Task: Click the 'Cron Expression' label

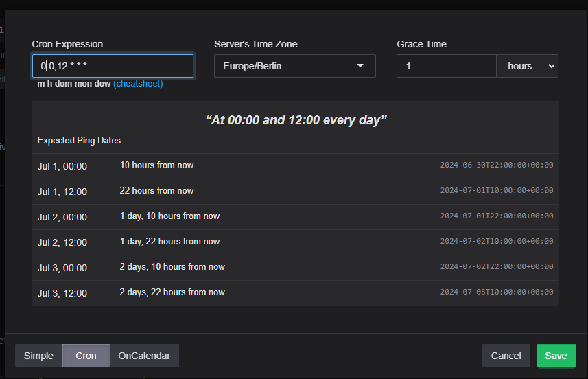Action: point(67,44)
